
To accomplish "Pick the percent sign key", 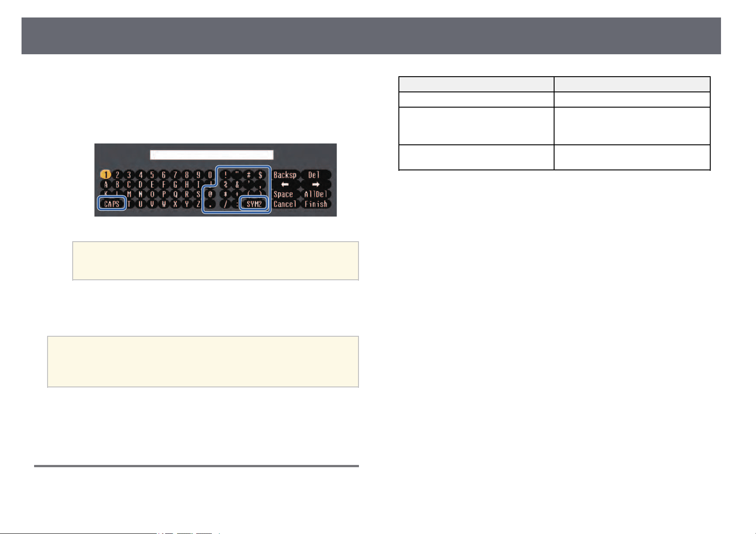I will click(x=226, y=184).
